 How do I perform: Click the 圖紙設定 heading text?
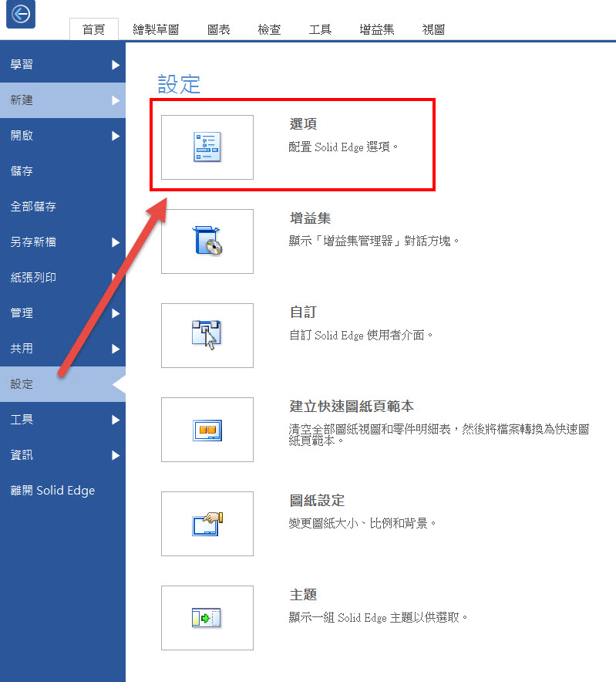point(317,500)
